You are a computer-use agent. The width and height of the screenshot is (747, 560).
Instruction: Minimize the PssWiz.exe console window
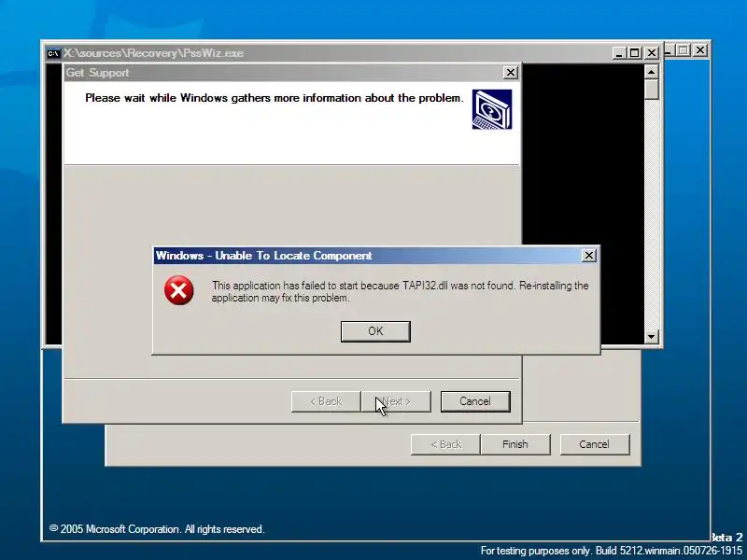[x=619, y=53]
